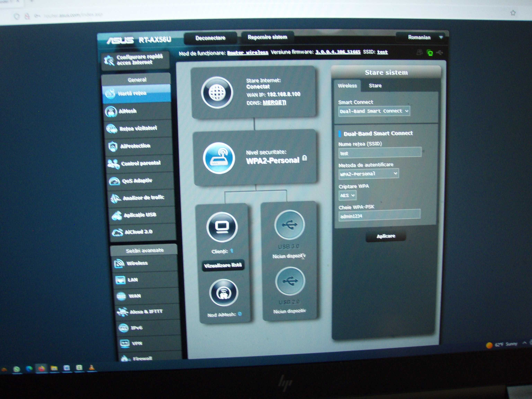Open VLC from the taskbar
Screen dimensions: 532x399
pyautogui.click(x=92, y=367)
